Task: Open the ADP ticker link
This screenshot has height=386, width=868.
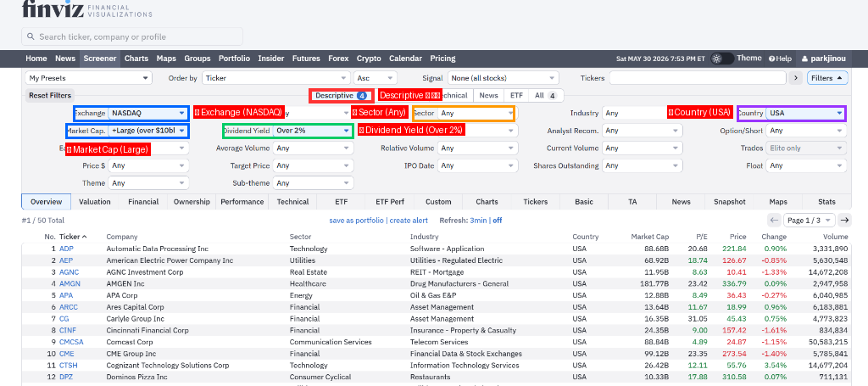Action: click(66, 249)
